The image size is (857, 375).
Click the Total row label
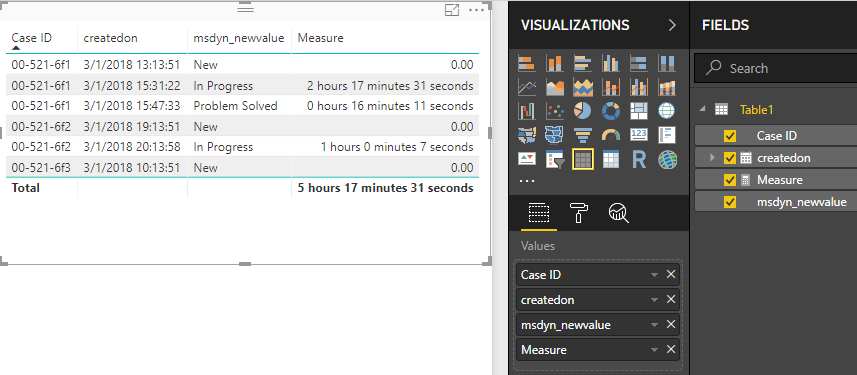tap(26, 188)
